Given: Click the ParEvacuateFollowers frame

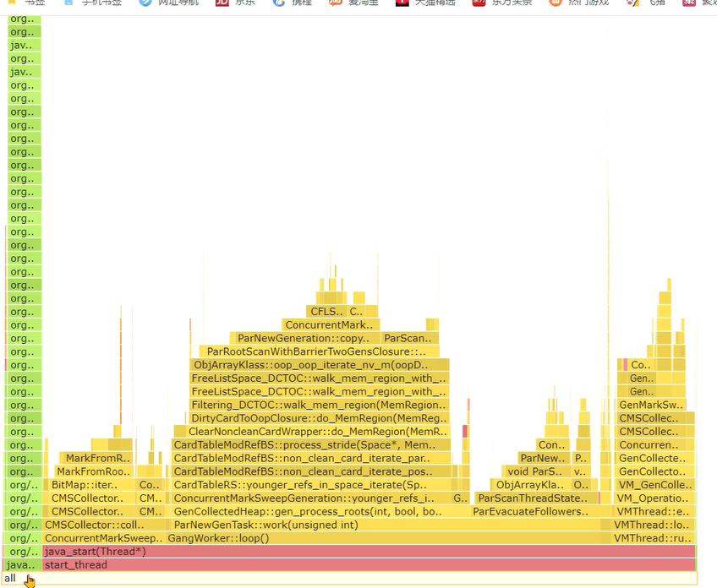Looking at the screenshot, I should point(530,511).
